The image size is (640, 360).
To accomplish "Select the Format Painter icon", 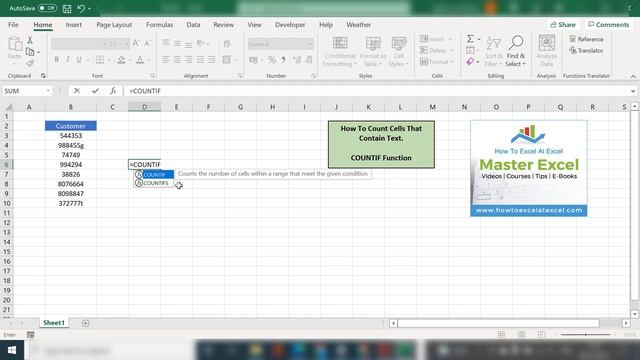I will tap(30, 63).
